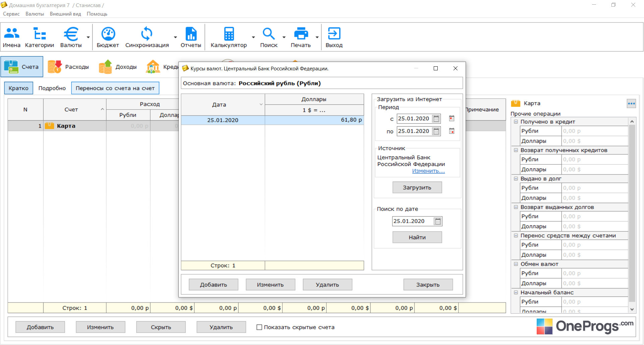Switch to the Расходы tab
644x345 pixels.
pyautogui.click(x=68, y=67)
